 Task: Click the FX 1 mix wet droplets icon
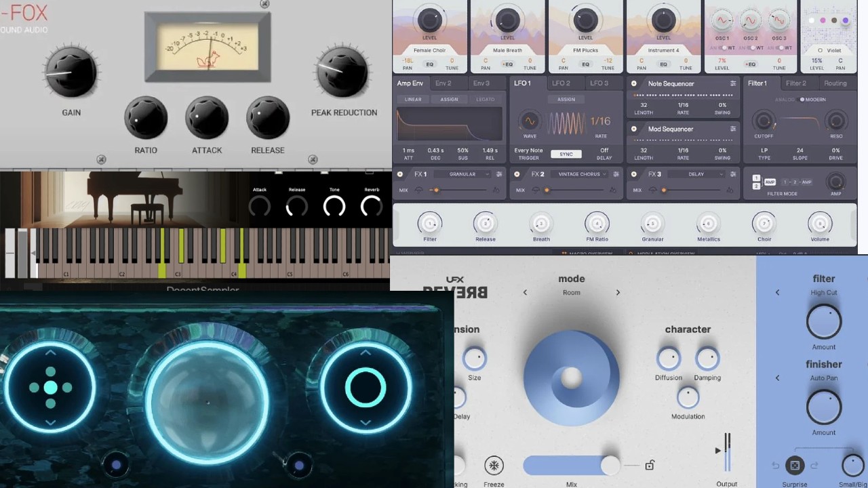(x=496, y=190)
